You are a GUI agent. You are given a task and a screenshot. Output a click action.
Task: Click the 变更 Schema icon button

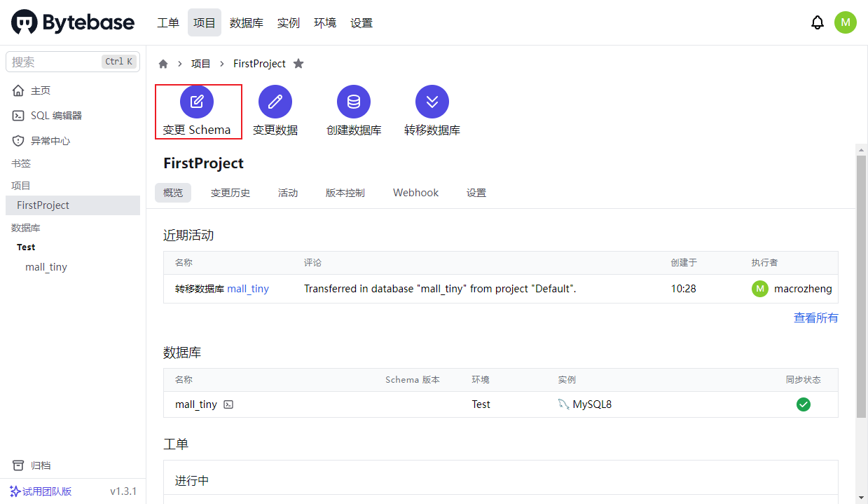(x=197, y=102)
